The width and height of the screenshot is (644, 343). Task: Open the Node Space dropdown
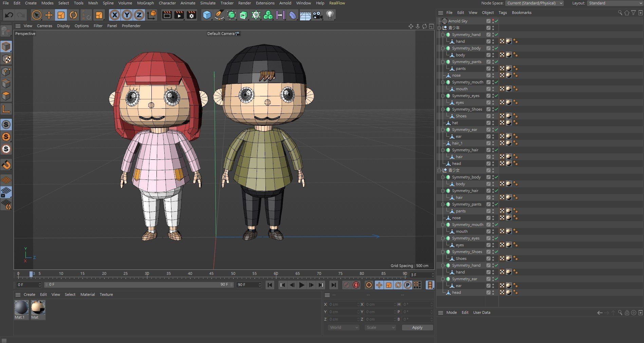534,3
